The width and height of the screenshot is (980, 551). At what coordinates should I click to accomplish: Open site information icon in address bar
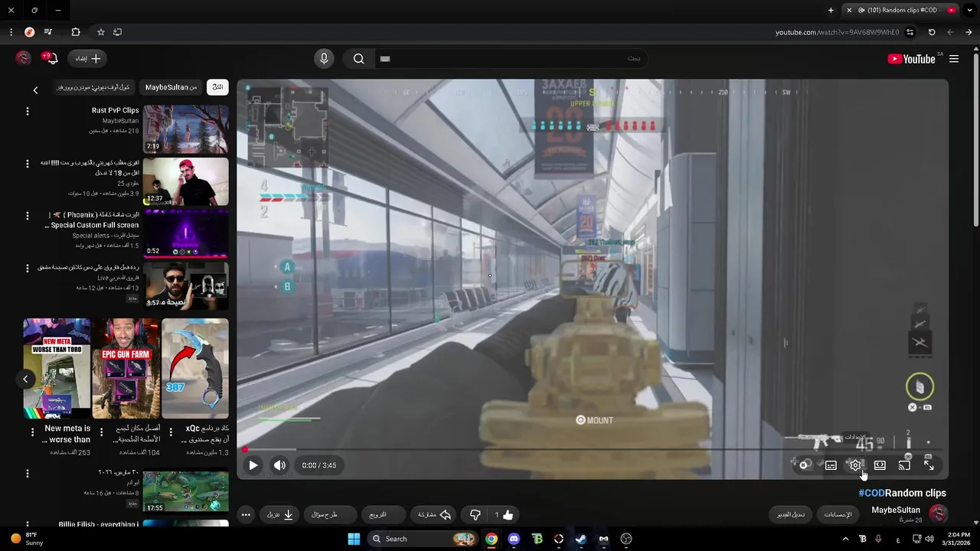point(910,32)
